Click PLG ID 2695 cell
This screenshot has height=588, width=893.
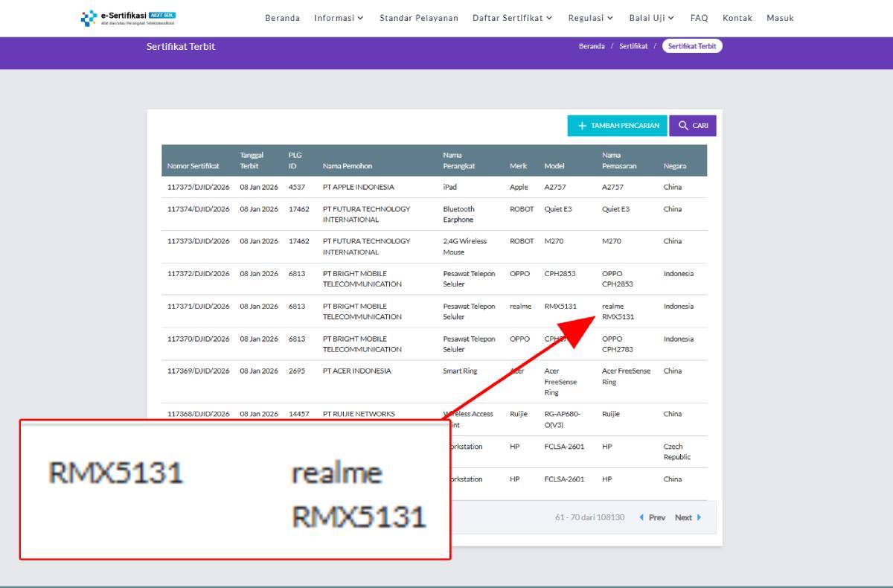click(297, 371)
